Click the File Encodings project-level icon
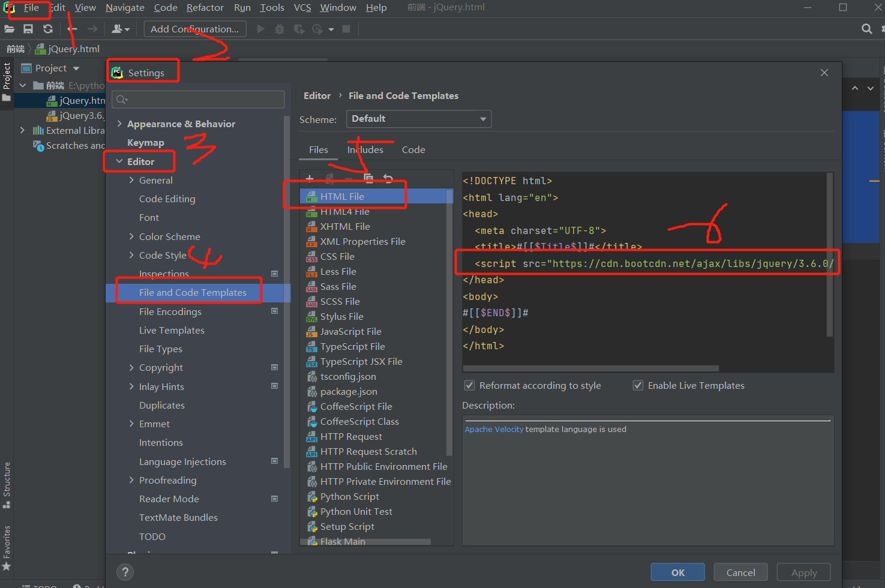 [275, 311]
